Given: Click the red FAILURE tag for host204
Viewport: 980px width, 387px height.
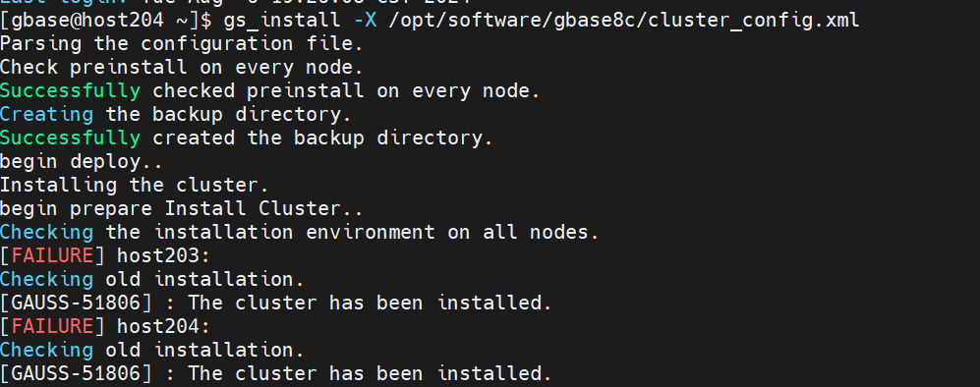Looking at the screenshot, I should tap(52, 326).
